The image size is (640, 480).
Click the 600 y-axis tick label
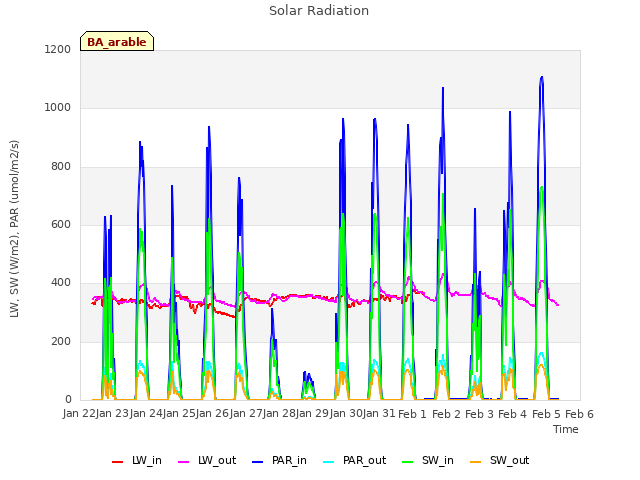tap(61, 224)
